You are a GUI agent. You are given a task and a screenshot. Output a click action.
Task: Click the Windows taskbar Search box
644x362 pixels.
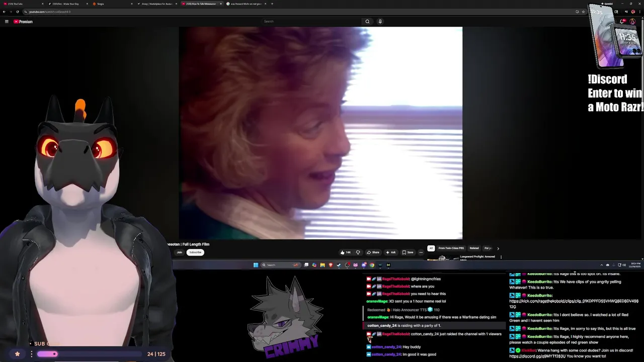click(x=280, y=265)
